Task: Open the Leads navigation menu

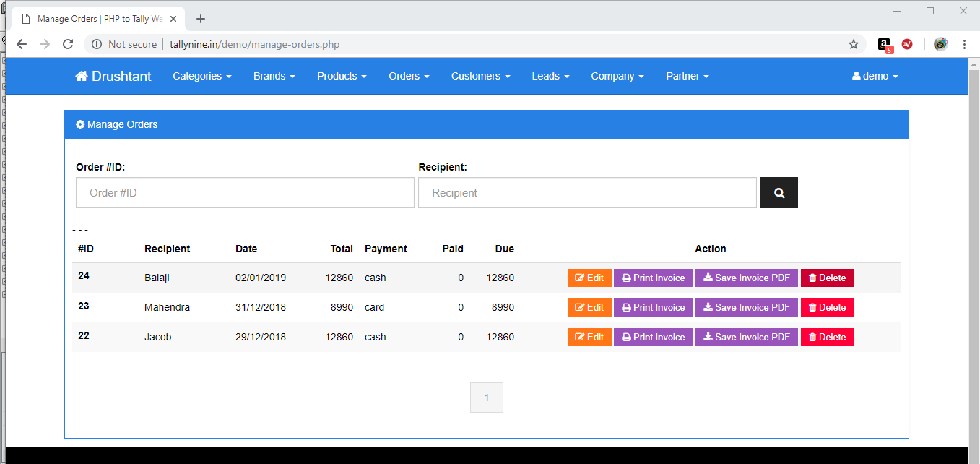Action: click(x=550, y=76)
